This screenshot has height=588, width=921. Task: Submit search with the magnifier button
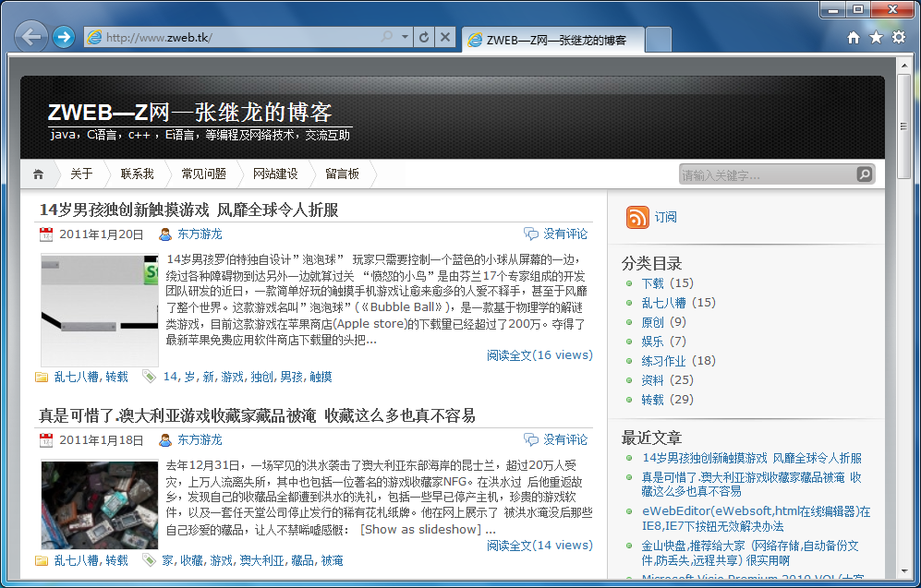865,174
